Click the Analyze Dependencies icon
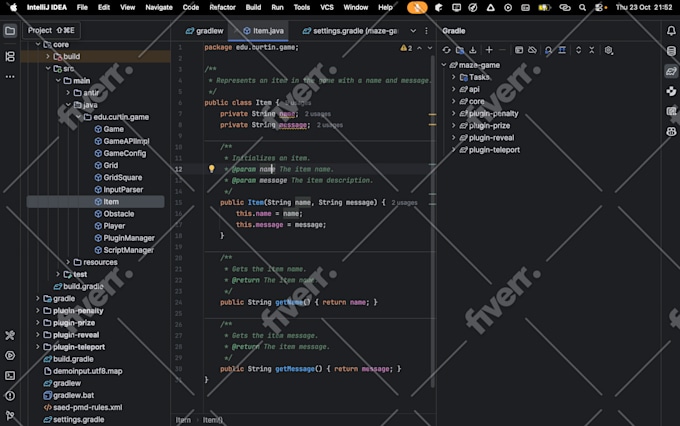Viewport: 680px width, 426px height. click(548, 50)
